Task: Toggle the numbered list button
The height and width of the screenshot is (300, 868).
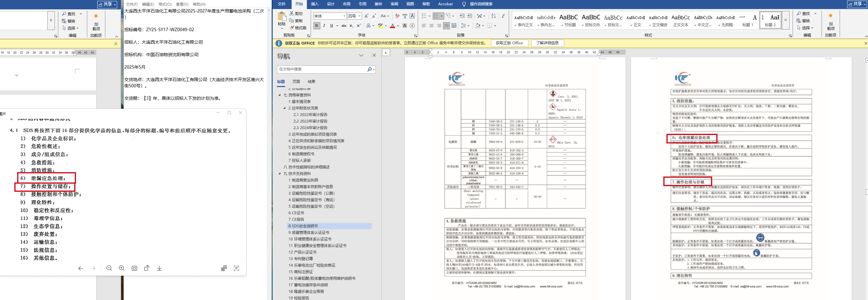Action: [436, 16]
